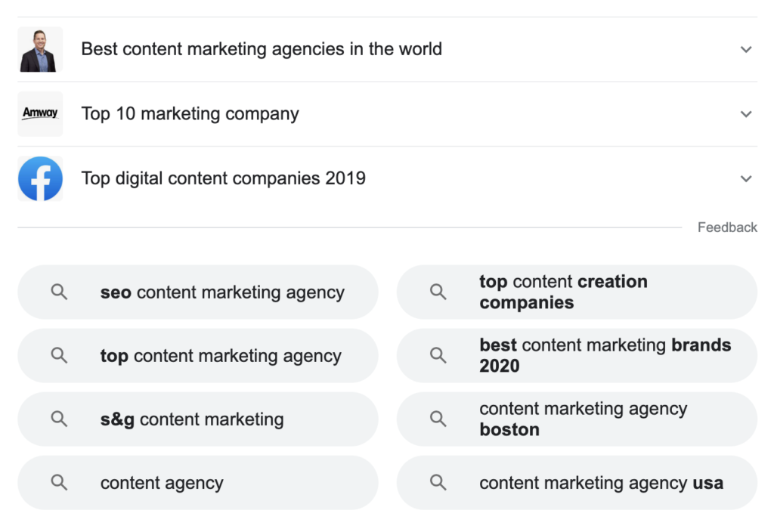Expand 'Top 10 marketing company' chevron
Image resolution: width=774 pixels, height=532 pixels.
click(x=746, y=114)
